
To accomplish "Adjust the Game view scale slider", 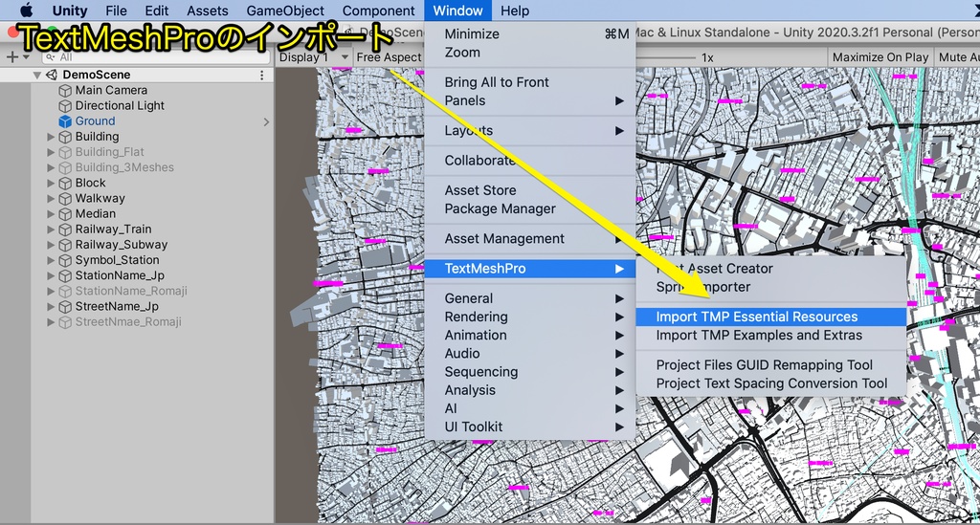I will (666, 57).
